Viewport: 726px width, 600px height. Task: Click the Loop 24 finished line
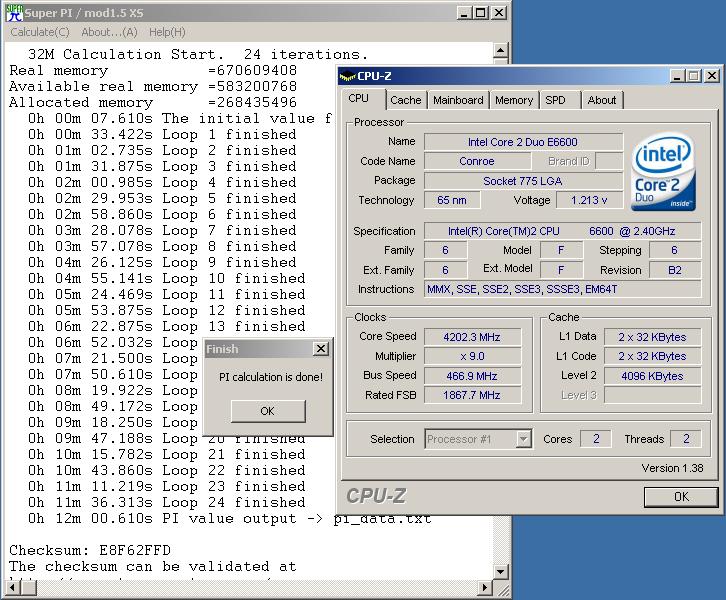coord(167,502)
